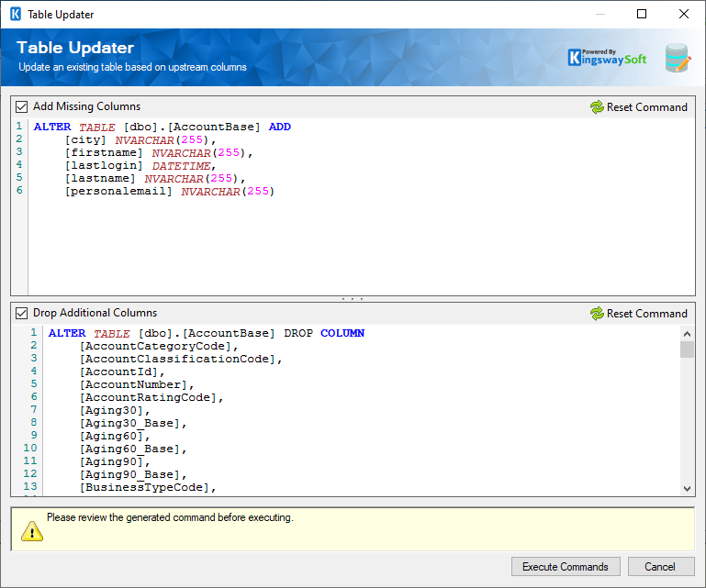Click [dbo].[AccountBase] in the drop columns command
The image size is (706, 588).
207,333
